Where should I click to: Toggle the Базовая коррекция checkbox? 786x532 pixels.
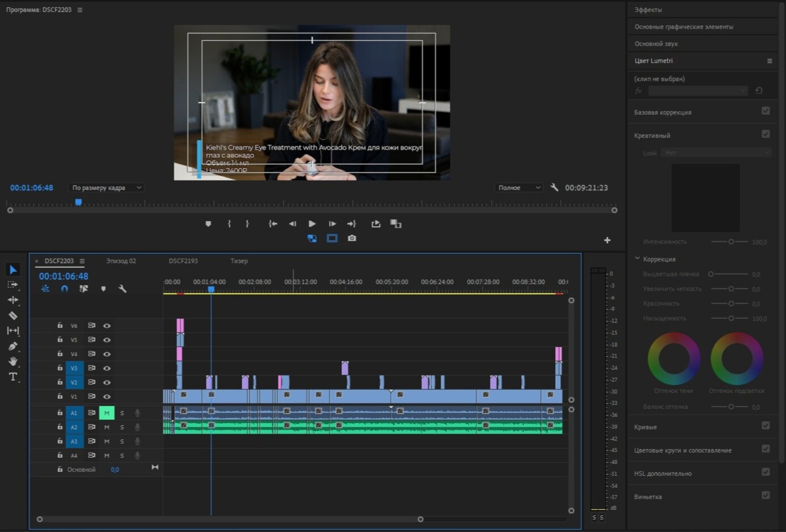[x=766, y=111]
